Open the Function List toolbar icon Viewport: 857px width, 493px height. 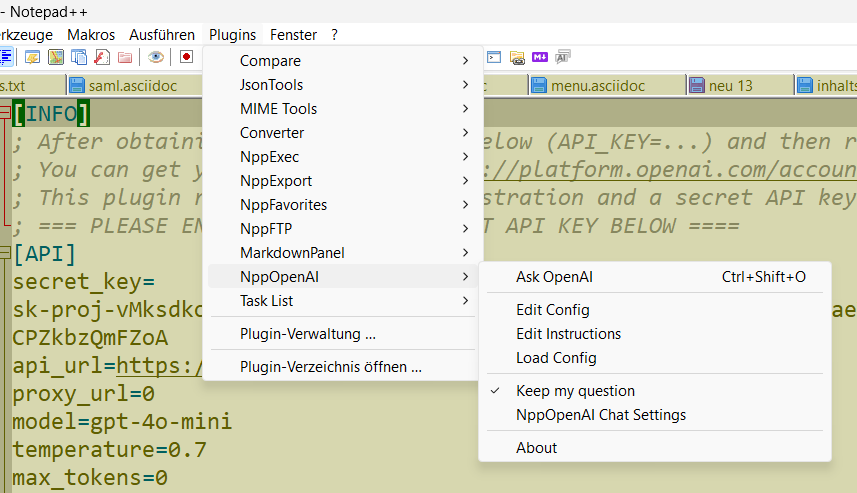tap(102, 57)
